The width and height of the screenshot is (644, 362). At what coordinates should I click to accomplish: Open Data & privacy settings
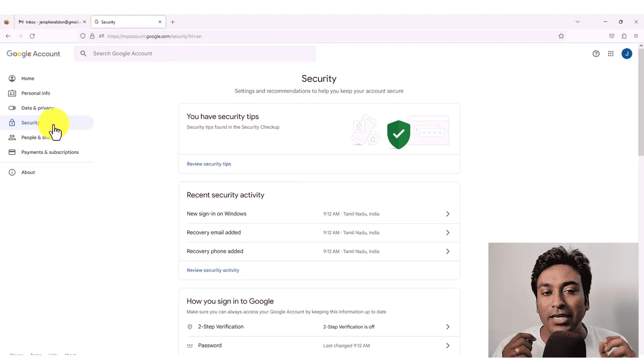(x=38, y=108)
